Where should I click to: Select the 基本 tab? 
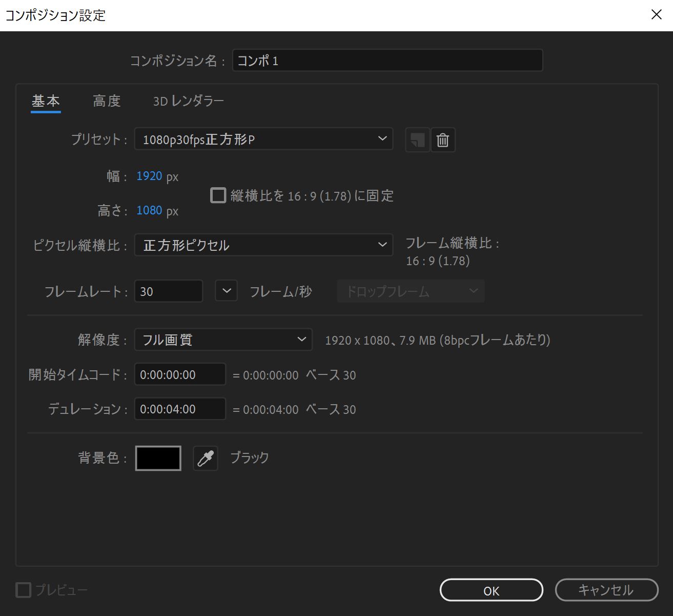pyautogui.click(x=46, y=101)
